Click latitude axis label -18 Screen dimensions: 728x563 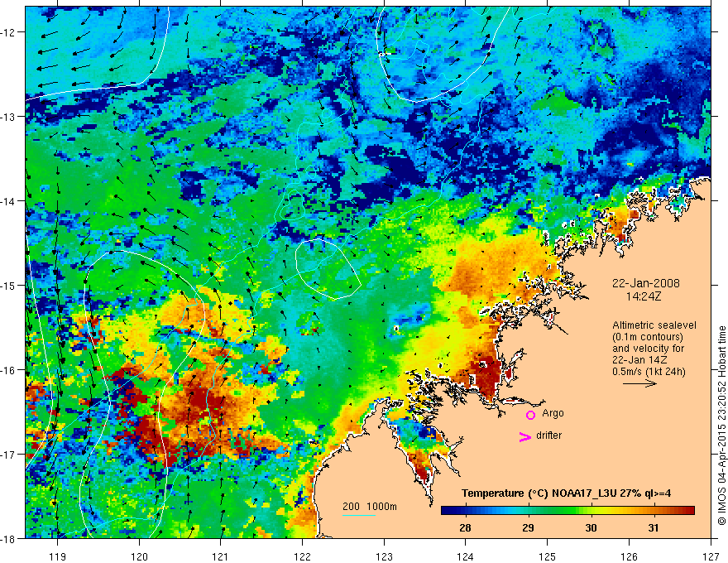coord(8,538)
